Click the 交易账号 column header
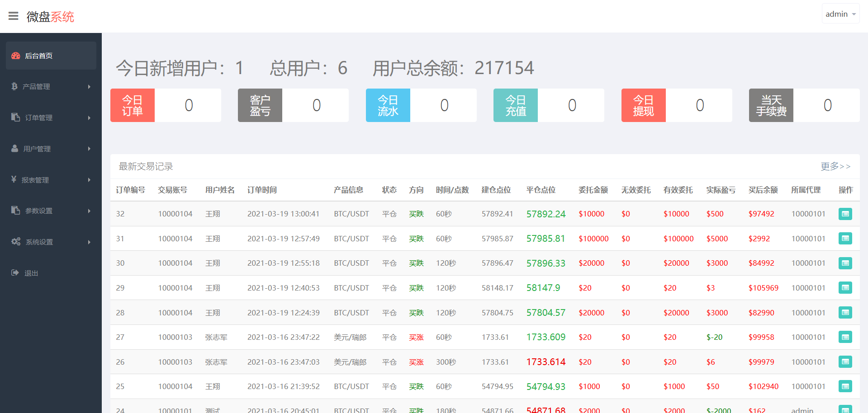The height and width of the screenshot is (413, 868). pos(172,190)
